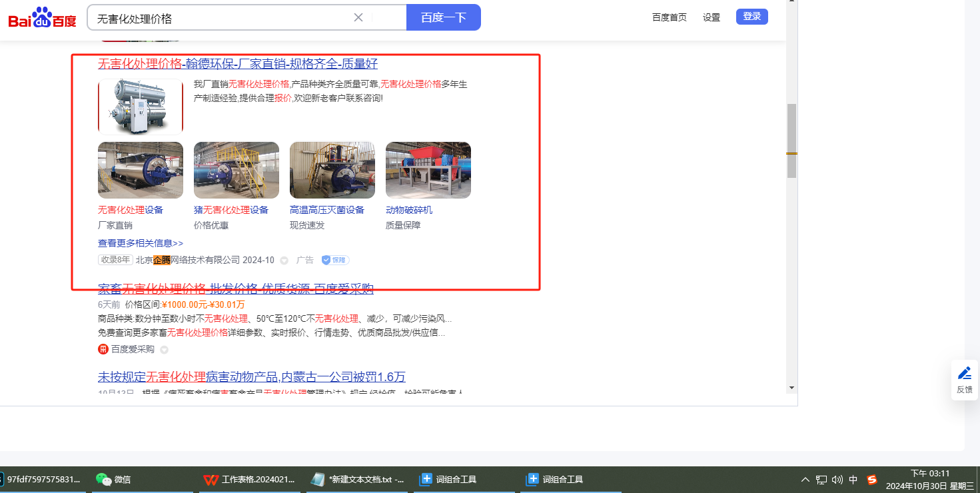980x493 pixels.
Task: Click the volume icon in system tray
Action: click(x=837, y=479)
